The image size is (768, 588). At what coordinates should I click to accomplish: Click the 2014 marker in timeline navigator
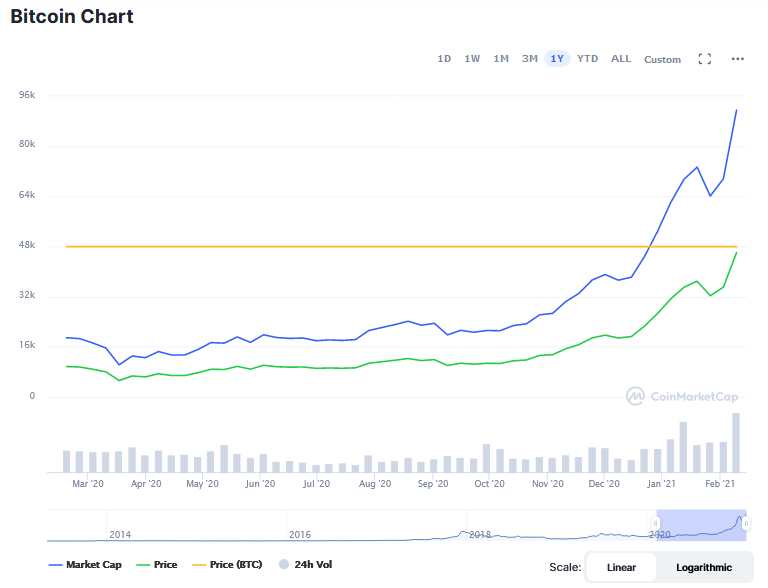pos(120,535)
